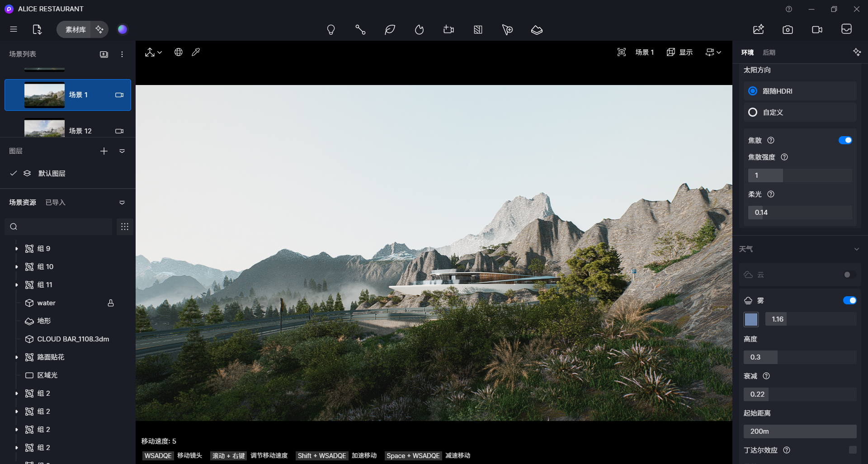Select the eyedropper tool in viewport
The width and height of the screenshot is (868, 464).
pyautogui.click(x=196, y=52)
